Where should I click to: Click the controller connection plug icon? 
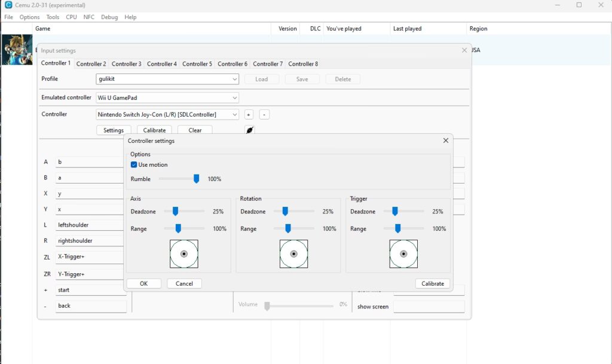pos(250,130)
